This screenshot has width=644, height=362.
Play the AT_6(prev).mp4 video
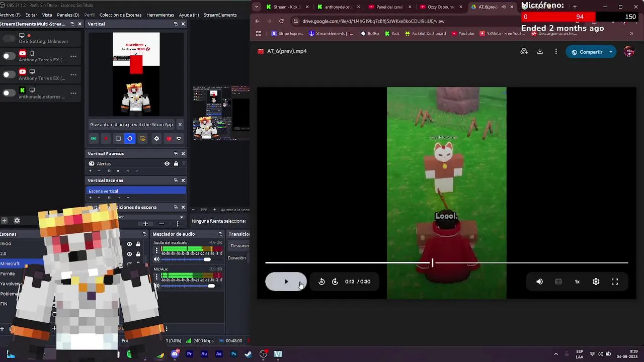pyautogui.click(x=286, y=282)
